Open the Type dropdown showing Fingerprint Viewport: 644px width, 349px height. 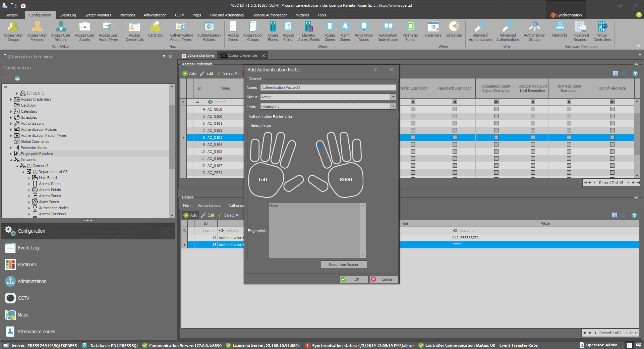(x=393, y=106)
